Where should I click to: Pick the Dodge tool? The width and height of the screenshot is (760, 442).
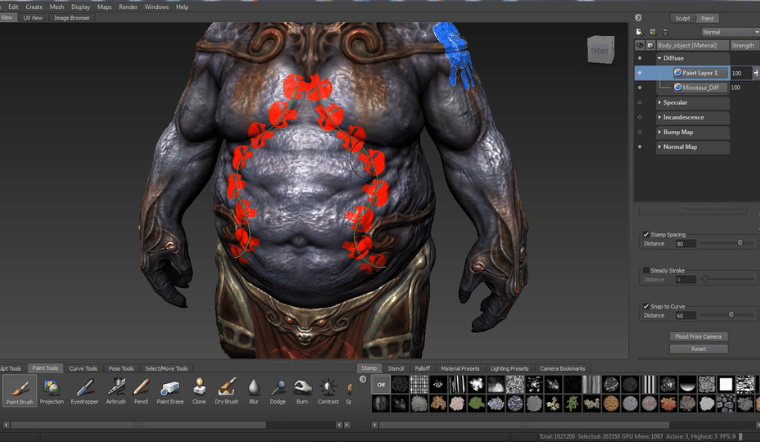[278, 391]
